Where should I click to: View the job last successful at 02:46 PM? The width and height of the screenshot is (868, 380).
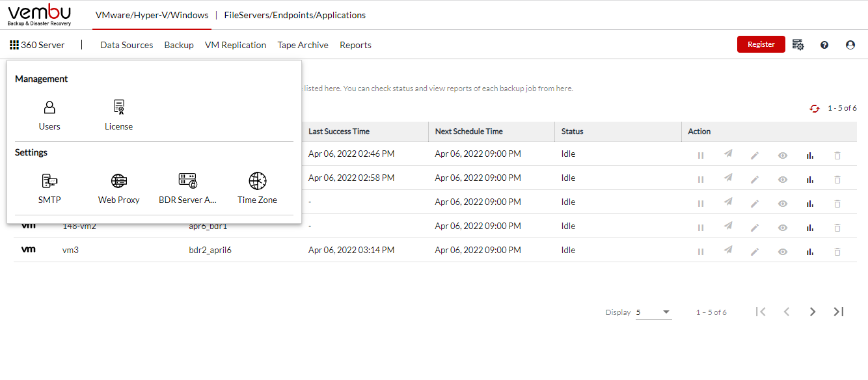pos(783,155)
